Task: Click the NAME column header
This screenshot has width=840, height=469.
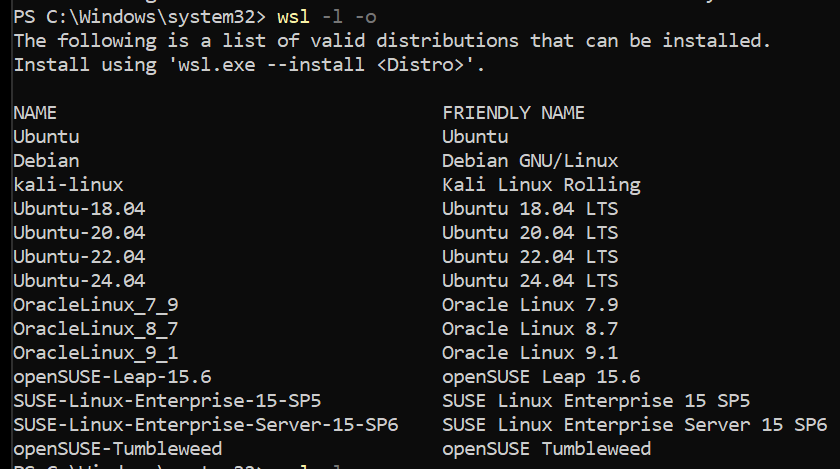Action: [35, 113]
